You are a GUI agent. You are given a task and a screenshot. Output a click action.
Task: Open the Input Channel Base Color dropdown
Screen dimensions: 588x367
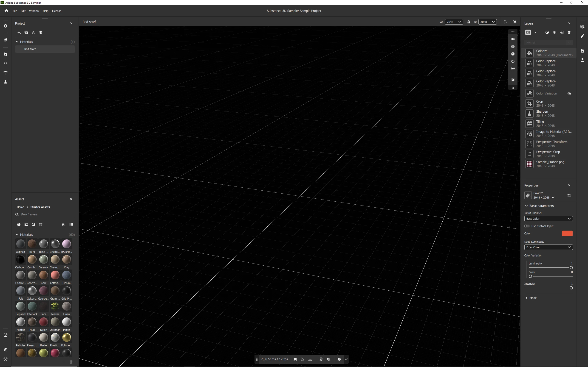click(548, 219)
